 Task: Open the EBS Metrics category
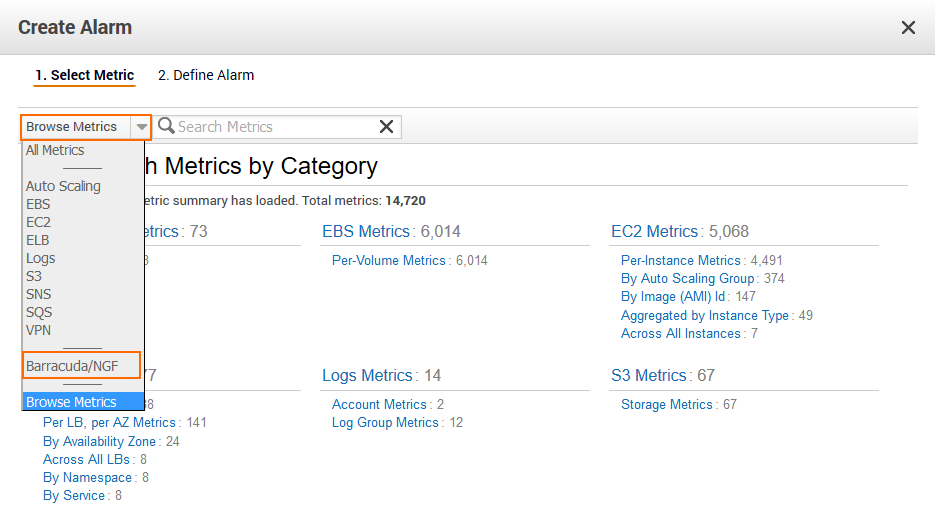coord(366,231)
